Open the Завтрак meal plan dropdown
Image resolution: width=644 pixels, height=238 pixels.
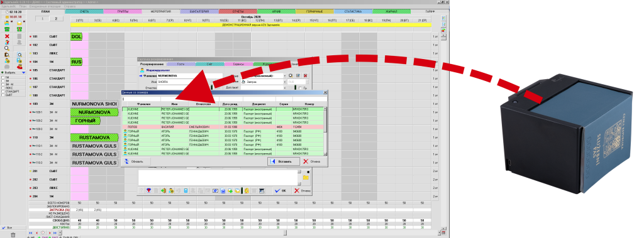pyautogui.click(x=263, y=82)
